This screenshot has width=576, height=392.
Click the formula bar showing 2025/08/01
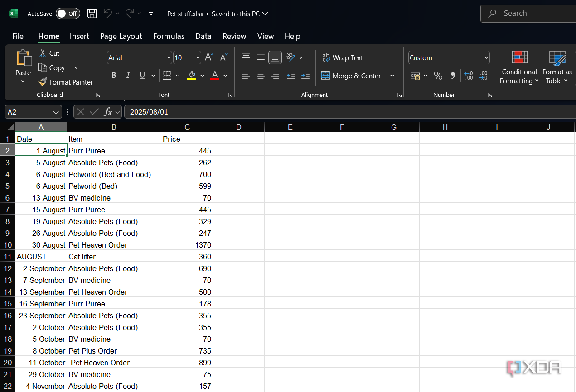[349, 112]
